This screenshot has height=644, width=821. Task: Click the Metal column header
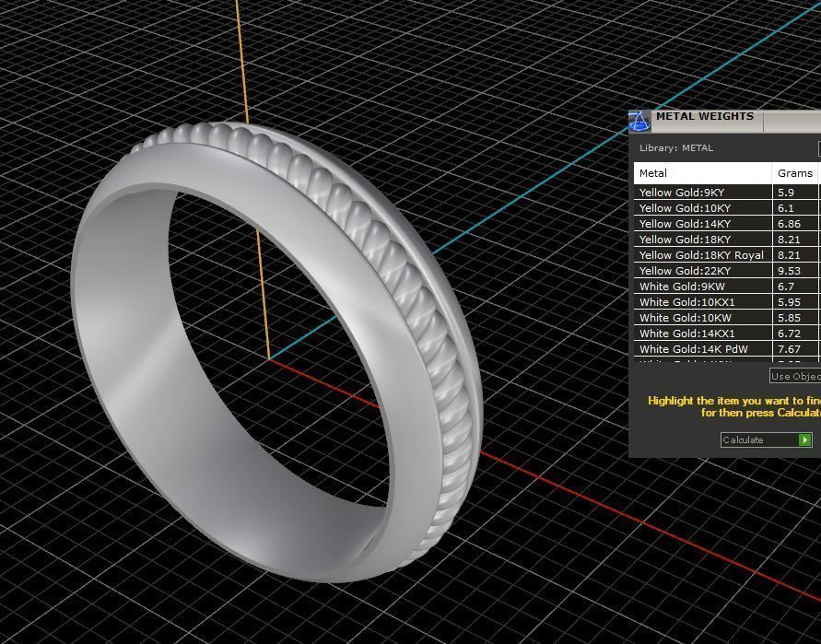703,173
